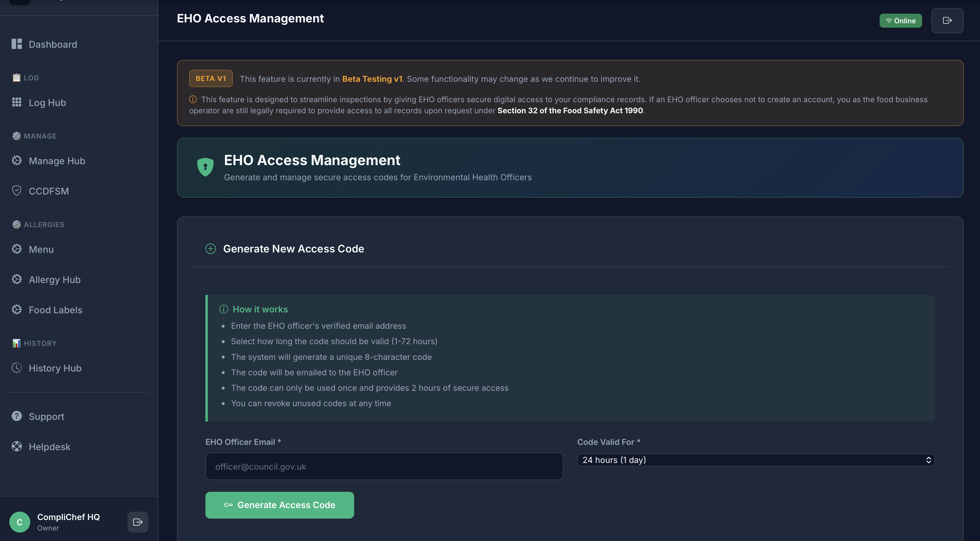Click the plus circle icon by Generate New Access Code
980x541 pixels.
pos(210,249)
